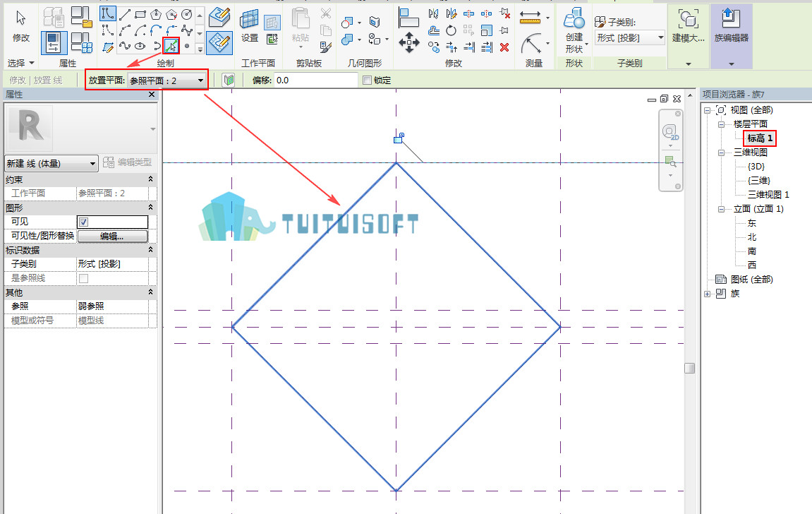Toggle the 锁定 checkbox
This screenshot has width=812, height=514.
click(367, 80)
